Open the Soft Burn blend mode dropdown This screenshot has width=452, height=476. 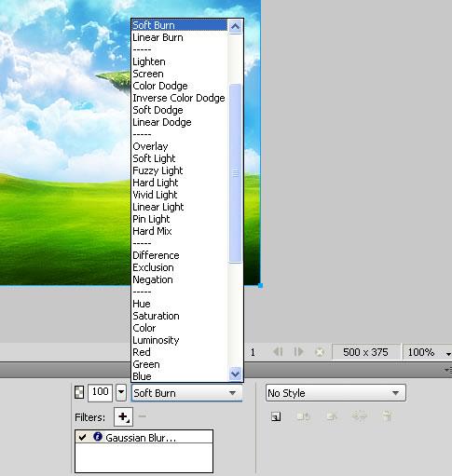click(186, 393)
